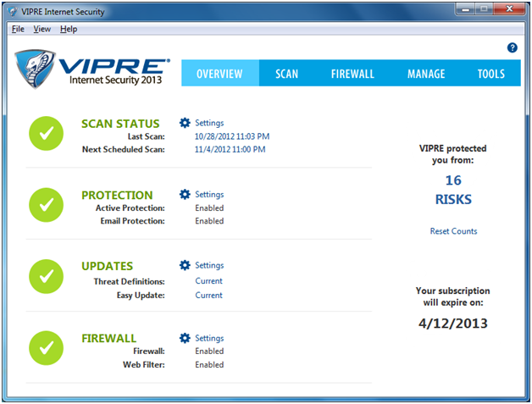Click the Email Protection Enabled status
The height and width of the screenshot is (404, 532).
209,221
